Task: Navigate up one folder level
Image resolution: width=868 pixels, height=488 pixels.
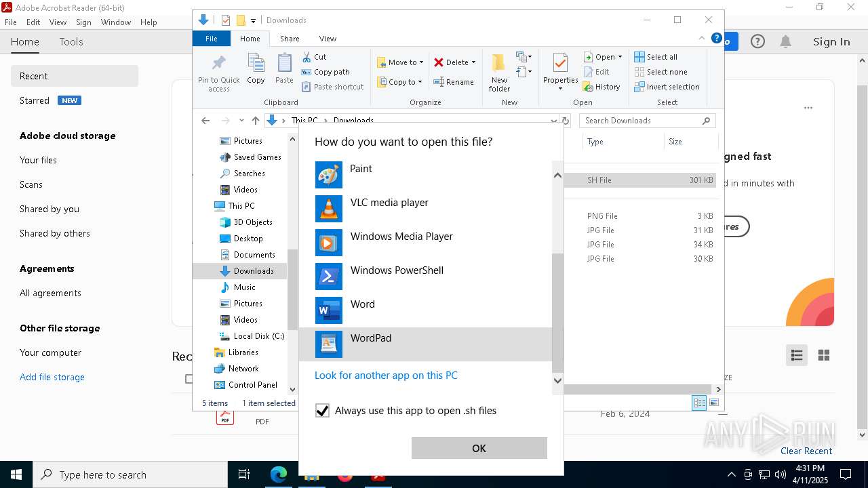Action: click(256, 121)
